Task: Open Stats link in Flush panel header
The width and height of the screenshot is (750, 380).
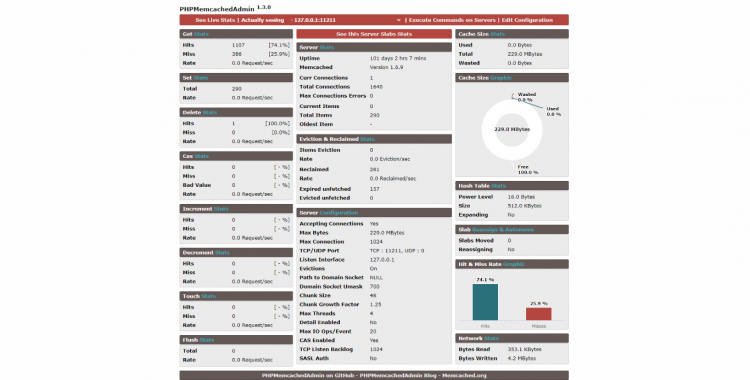Action: pos(207,340)
